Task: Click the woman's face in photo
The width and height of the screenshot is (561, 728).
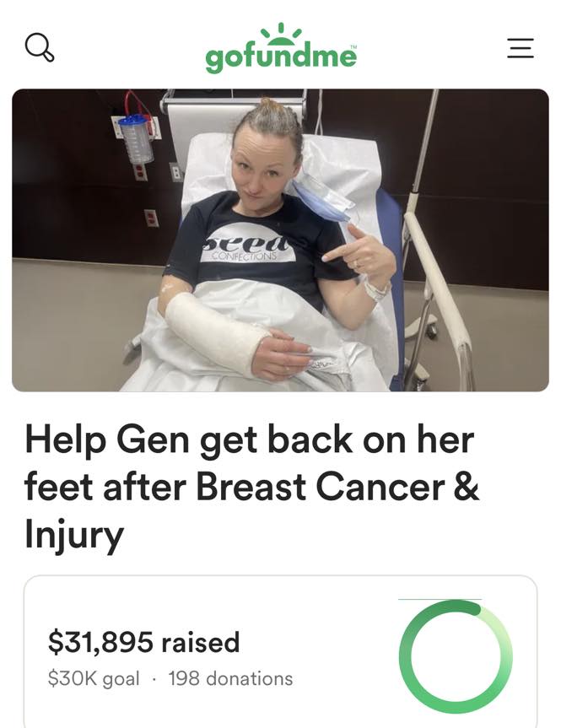Action: 263,167
